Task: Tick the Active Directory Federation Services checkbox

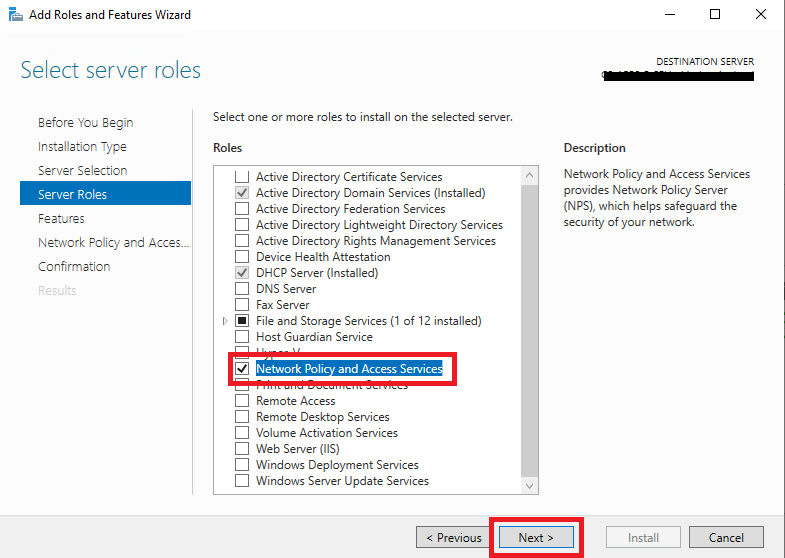Action: coord(242,209)
